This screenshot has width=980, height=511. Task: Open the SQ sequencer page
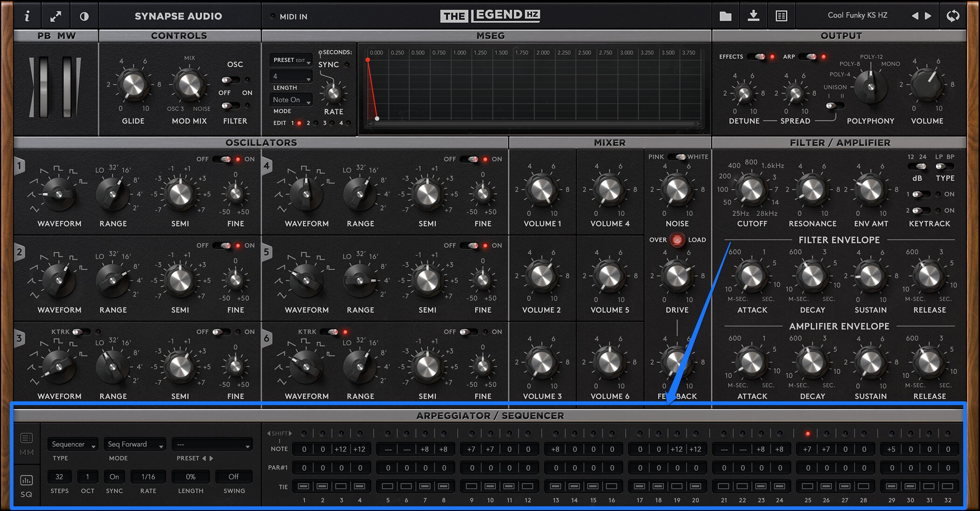(27, 486)
